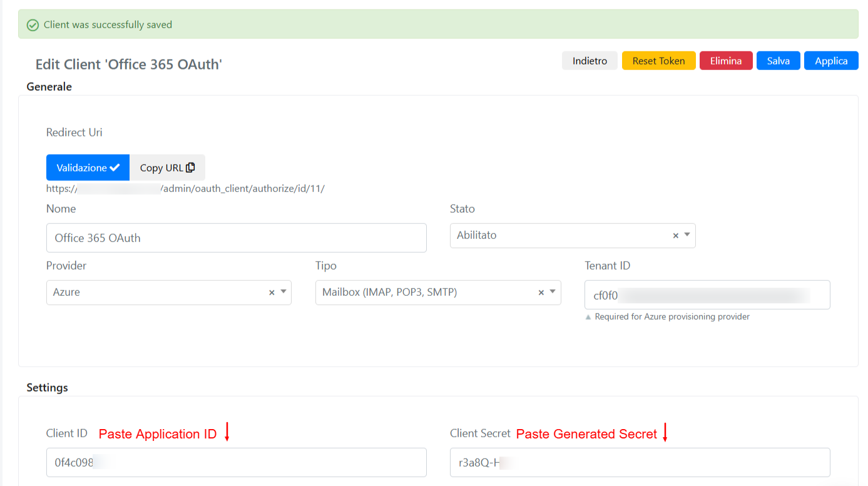Clear the Stato selection with its x

[676, 236]
